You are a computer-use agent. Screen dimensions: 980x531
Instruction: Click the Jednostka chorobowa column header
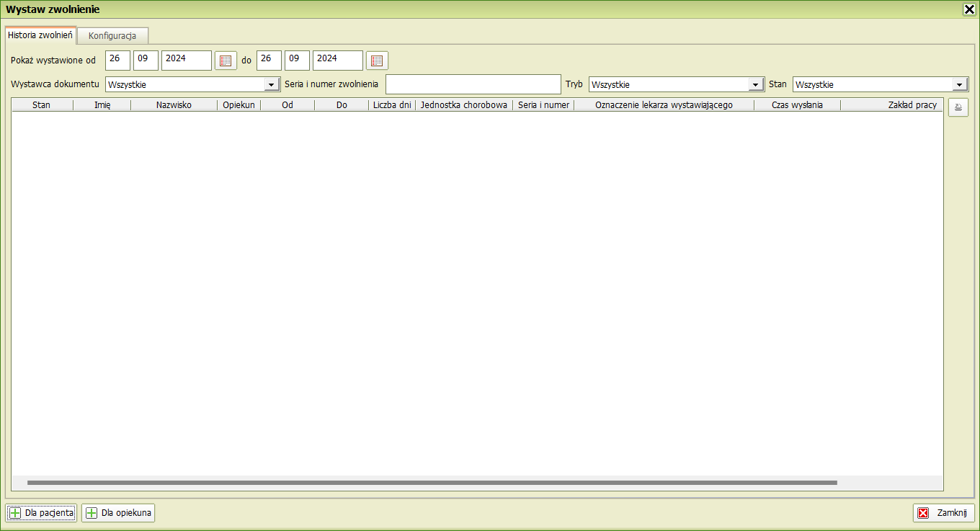click(x=463, y=105)
